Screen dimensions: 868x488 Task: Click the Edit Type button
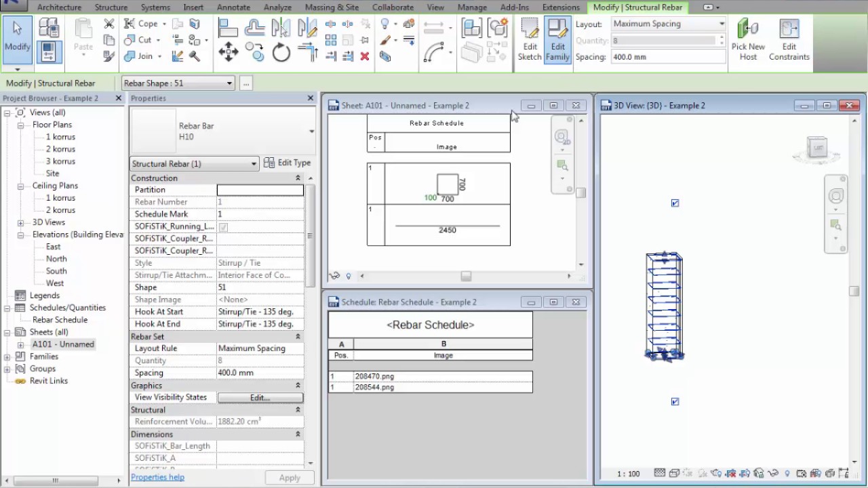coord(287,163)
